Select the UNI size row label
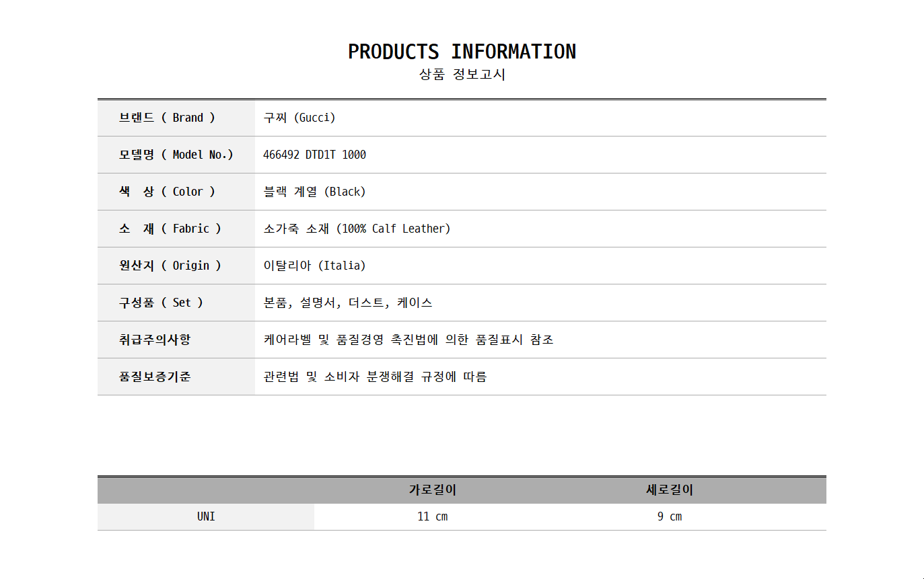Screen dimensions: 924x579 pyautogui.click(x=206, y=516)
